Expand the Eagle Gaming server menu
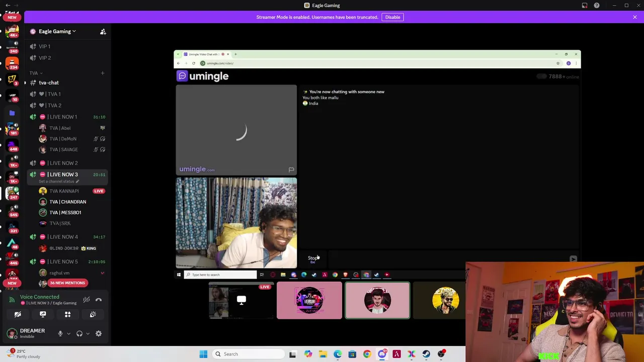 pyautogui.click(x=57, y=32)
